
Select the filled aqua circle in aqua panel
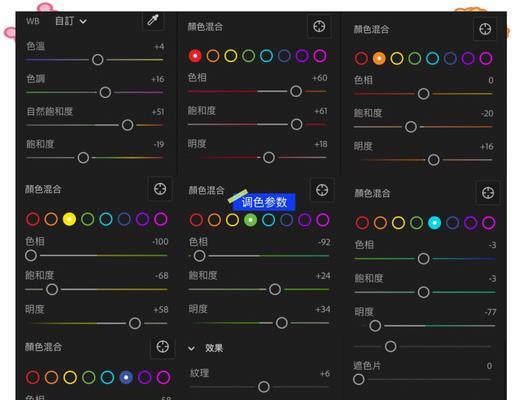[434, 223]
